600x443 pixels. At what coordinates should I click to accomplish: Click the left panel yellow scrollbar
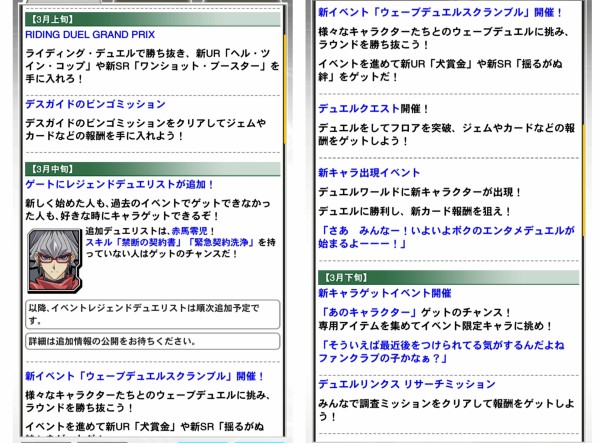(x=285, y=89)
